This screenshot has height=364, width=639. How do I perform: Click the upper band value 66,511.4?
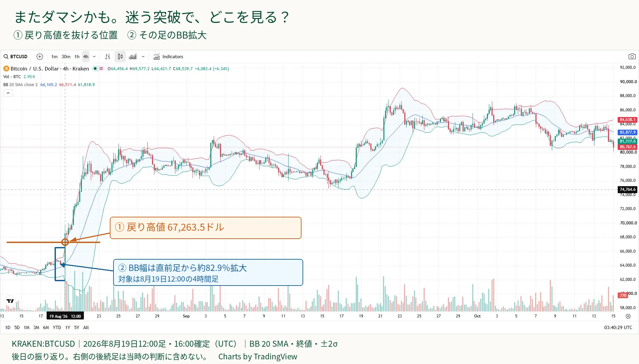click(x=68, y=84)
